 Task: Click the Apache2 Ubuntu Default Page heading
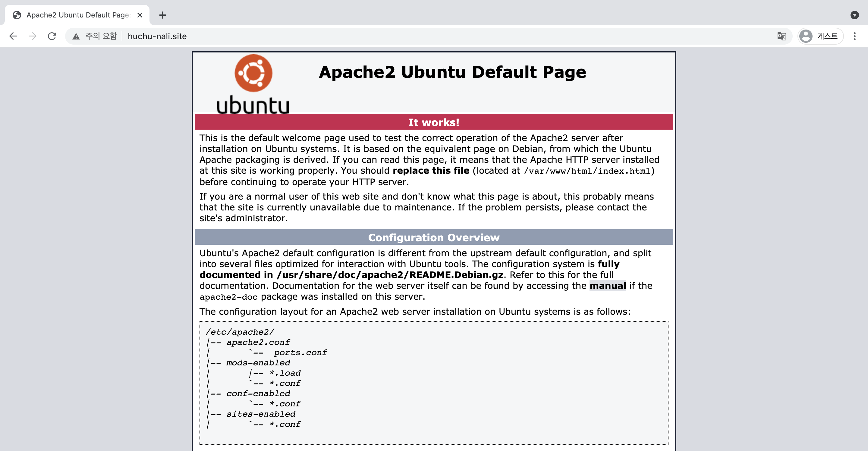point(452,72)
